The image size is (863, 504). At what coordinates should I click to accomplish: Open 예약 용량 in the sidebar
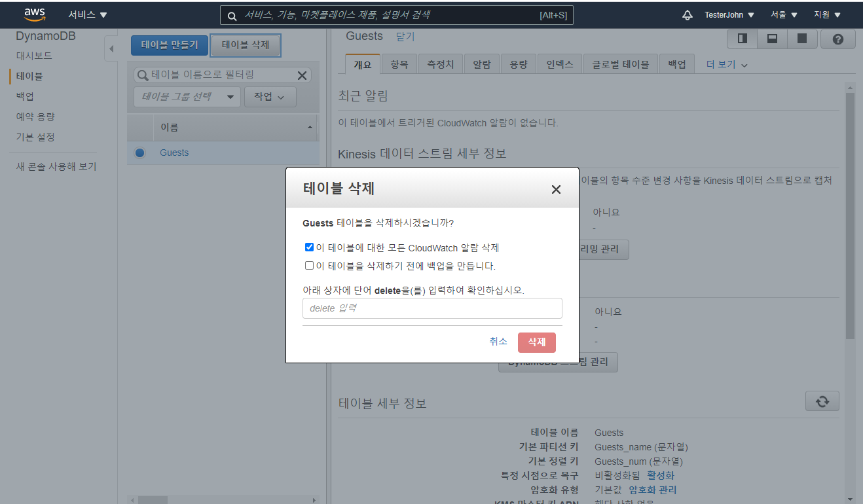click(35, 117)
